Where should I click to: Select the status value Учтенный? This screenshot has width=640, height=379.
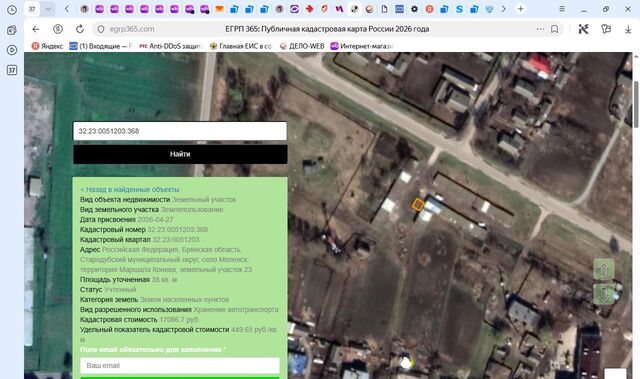pyautogui.click(x=120, y=290)
